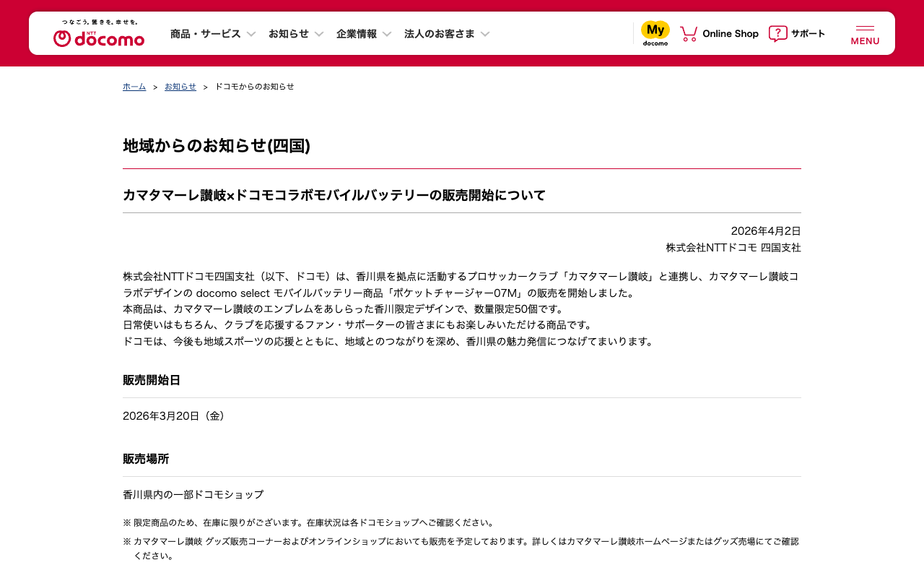Click the 販売場所 section heading
Viewport: 924px width, 578px height.
pyautogui.click(x=146, y=459)
